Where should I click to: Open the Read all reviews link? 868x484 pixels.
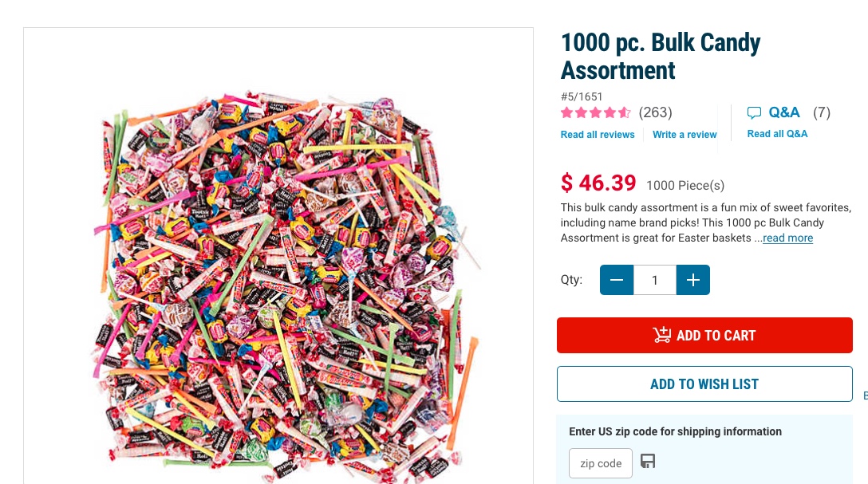pyautogui.click(x=598, y=135)
